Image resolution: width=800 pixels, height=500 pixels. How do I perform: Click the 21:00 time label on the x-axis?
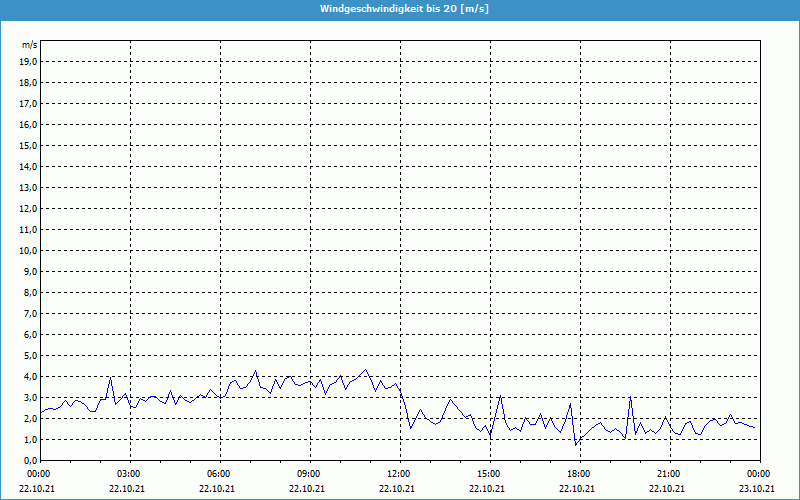pos(669,474)
